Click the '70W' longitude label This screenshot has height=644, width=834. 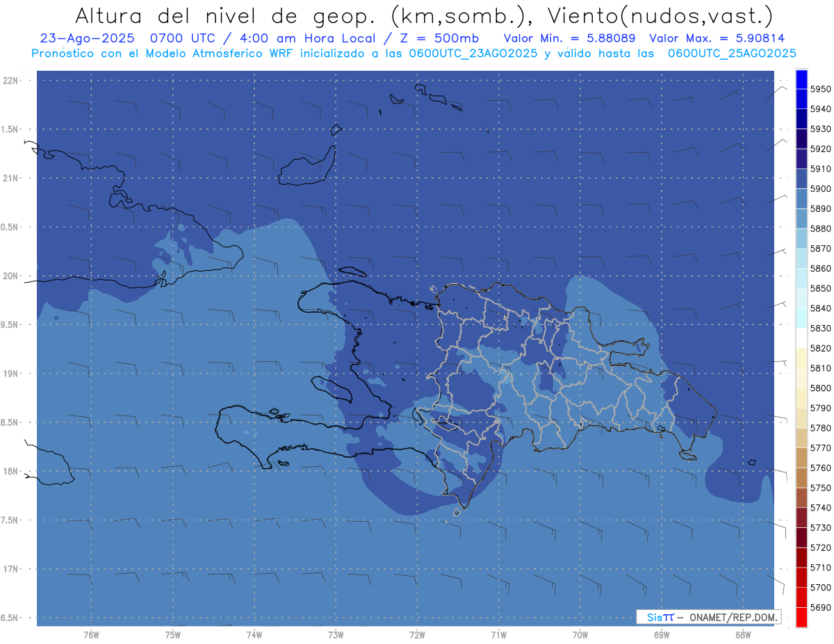[580, 635]
